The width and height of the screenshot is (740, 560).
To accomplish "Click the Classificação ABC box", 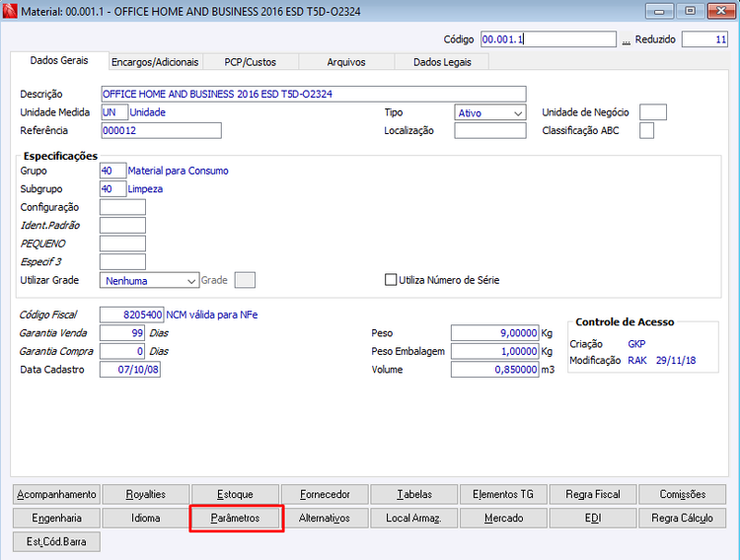I will click(x=646, y=131).
